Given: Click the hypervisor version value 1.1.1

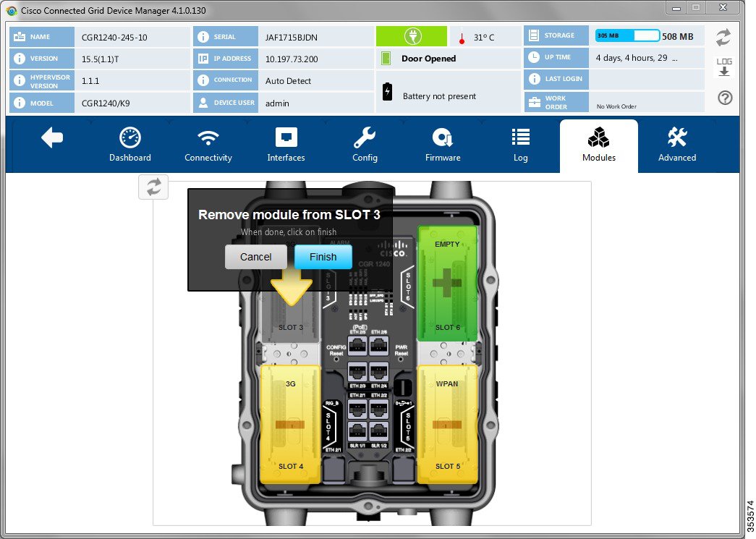Looking at the screenshot, I should point(90,81).
